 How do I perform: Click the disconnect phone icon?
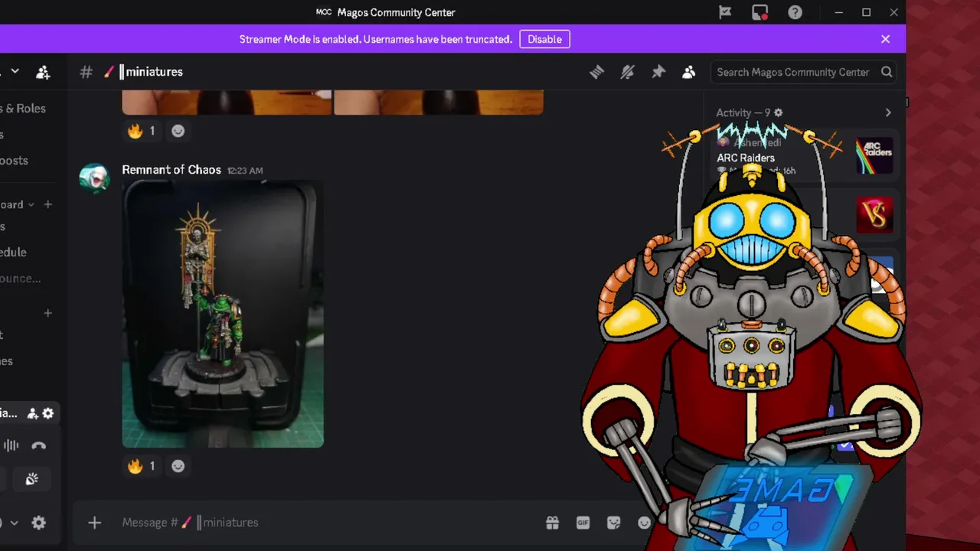pyautogui.click(x=39, y=445)
